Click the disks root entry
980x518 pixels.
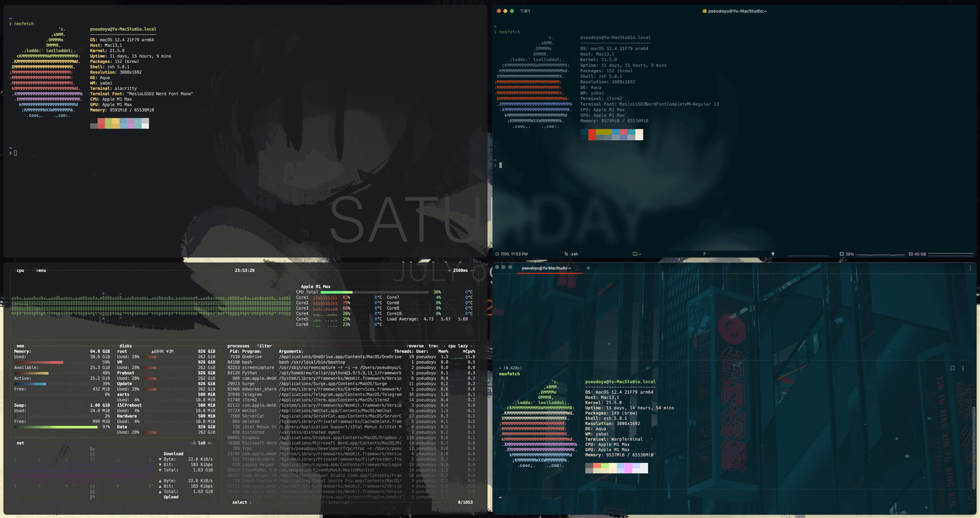tap(123, 351)
